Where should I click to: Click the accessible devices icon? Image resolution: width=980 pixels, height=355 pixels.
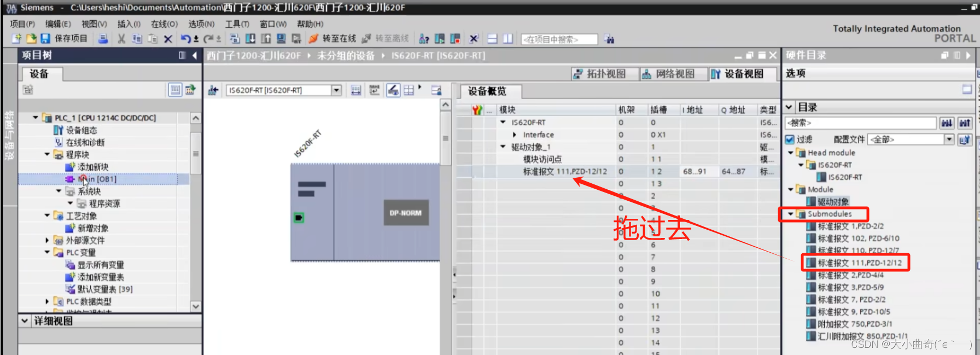coord(424,38)
